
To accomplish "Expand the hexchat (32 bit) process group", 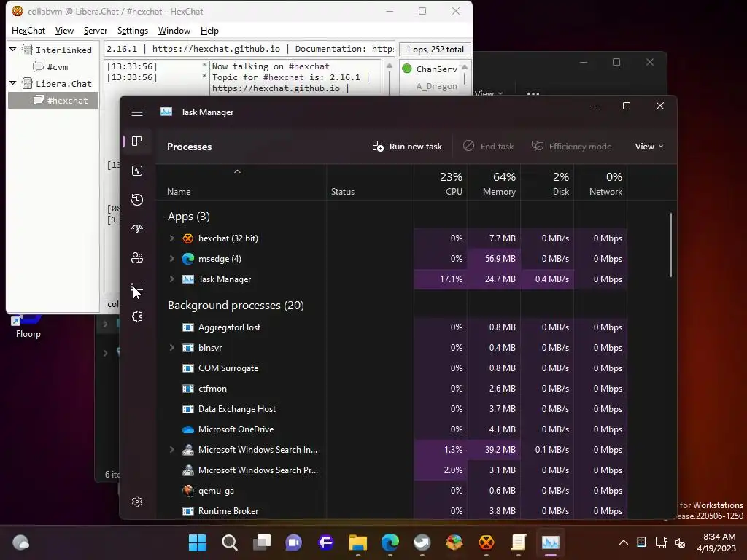I will 172,238.
